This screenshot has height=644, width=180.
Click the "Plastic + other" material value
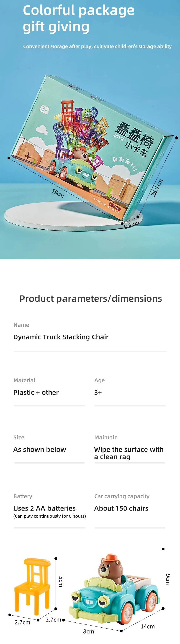pos(36,392)
